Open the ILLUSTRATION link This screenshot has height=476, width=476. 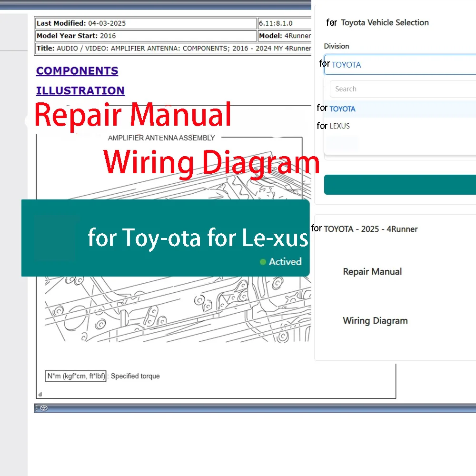pos(80,90)
